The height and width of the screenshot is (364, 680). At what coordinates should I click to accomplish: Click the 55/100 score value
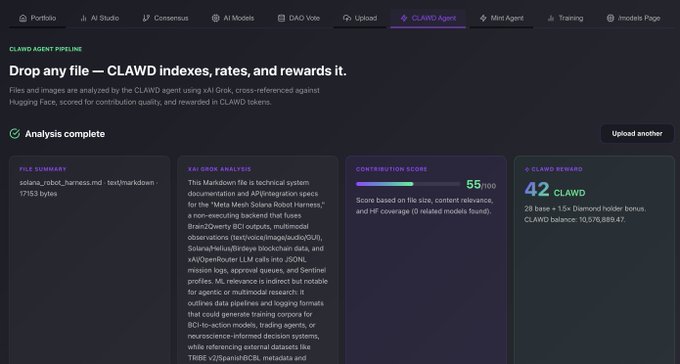click(481, 185)
